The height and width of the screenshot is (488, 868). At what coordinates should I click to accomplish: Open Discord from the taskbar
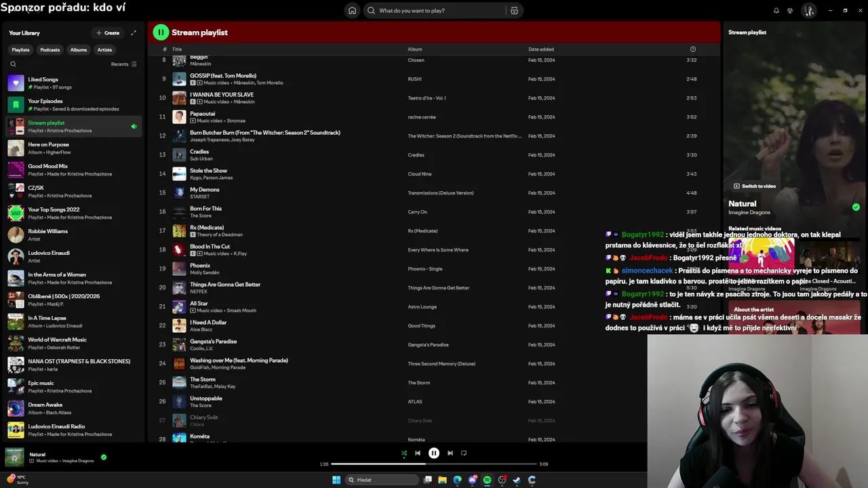click(472, 479)
